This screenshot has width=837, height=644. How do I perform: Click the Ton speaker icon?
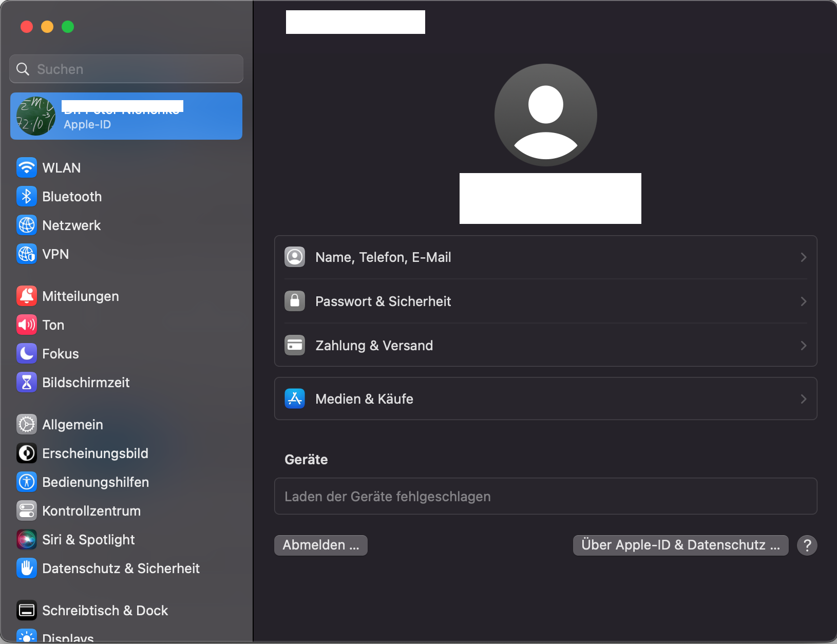tap(27, 325)
